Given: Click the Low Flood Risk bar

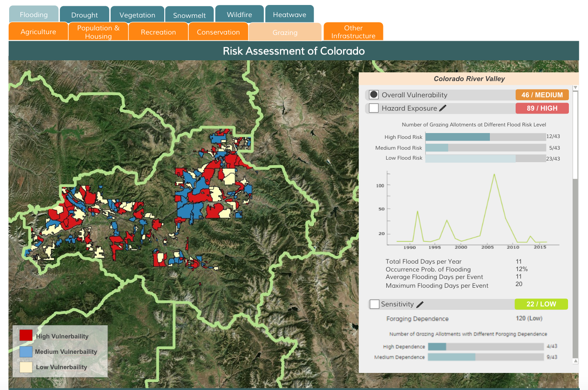Looking at the screenshot, I should (485, 158).
